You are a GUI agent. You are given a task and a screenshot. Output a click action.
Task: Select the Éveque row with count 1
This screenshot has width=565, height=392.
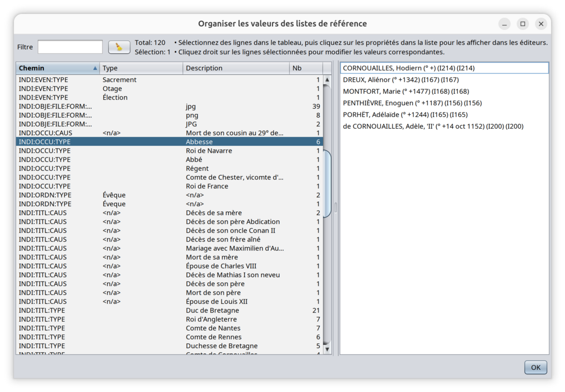click(x=169, y=203)
